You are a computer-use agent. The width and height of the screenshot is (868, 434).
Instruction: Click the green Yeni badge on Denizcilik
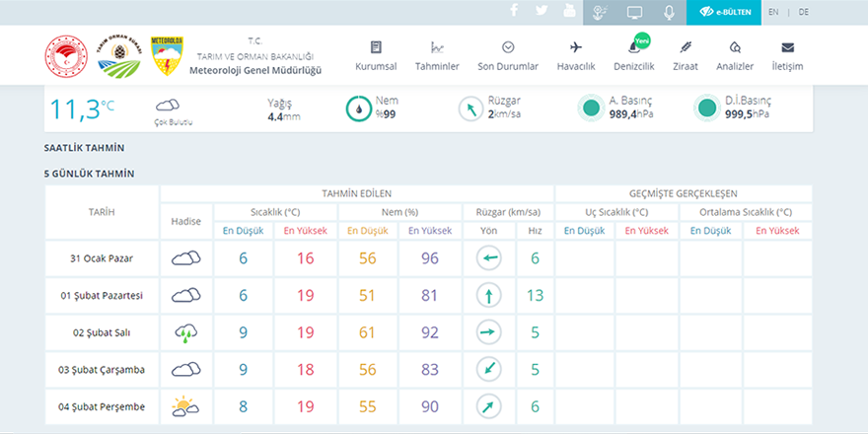click(642, 39)
